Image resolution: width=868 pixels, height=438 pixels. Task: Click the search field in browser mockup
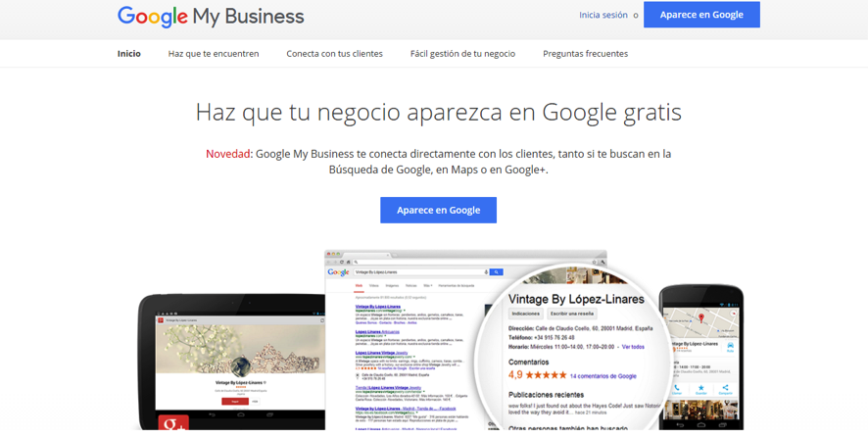[420, 271]
